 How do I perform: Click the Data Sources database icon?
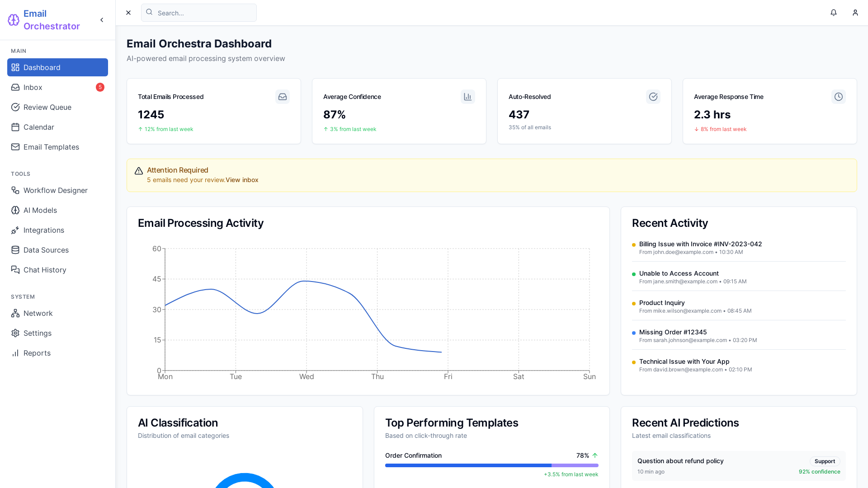pos(15,250)
